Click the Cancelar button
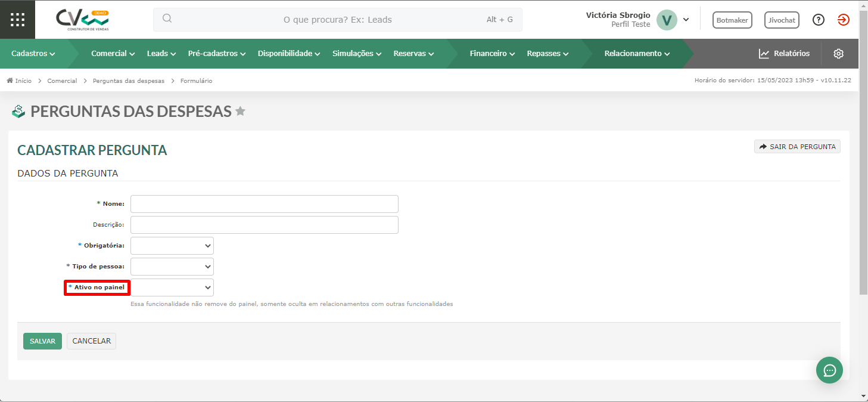The image size is (868, 402). pyautogui.click(x=92, y=341)
